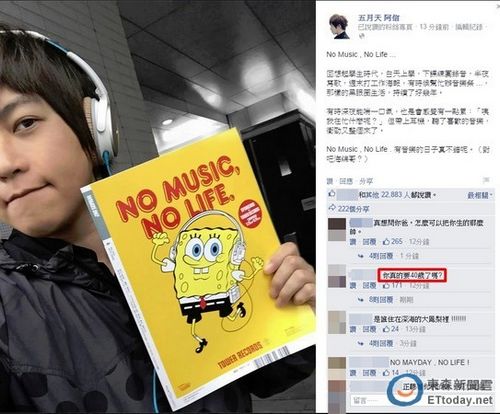Click the like-count thumb showing 14
The height and width of the screenshot is (414, 500).
tap(386, 372)
